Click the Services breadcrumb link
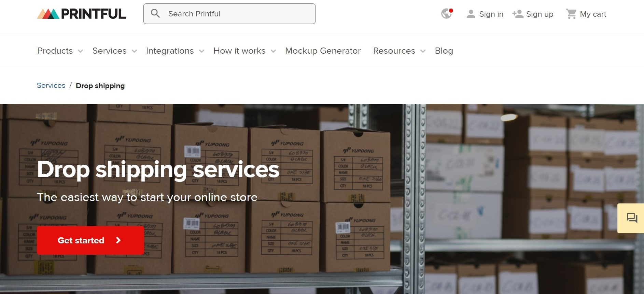This screenshot has height=294, width=644. pyautogui.click(x=51, y=85)
